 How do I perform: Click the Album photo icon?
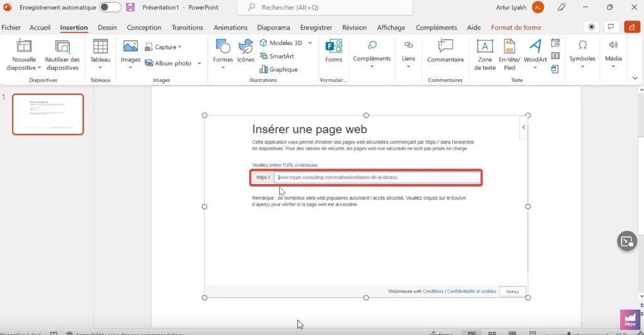(x=148, y=63)
